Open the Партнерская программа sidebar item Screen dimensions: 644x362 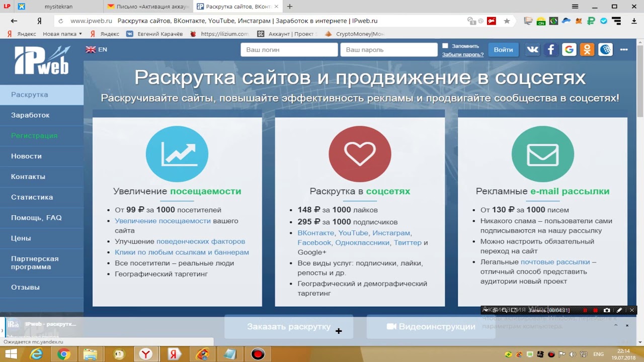(42, 262)
